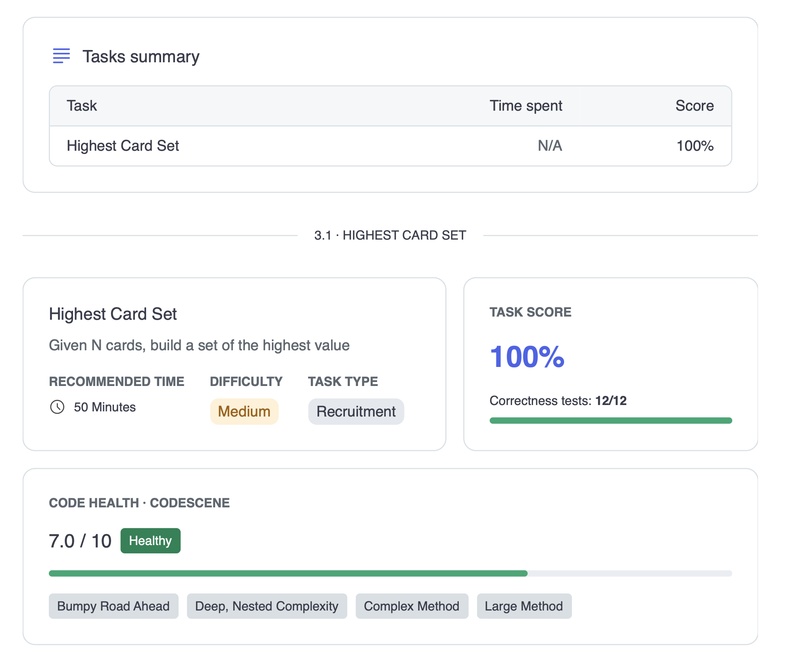Click the Time spent column header

(526, 106)
